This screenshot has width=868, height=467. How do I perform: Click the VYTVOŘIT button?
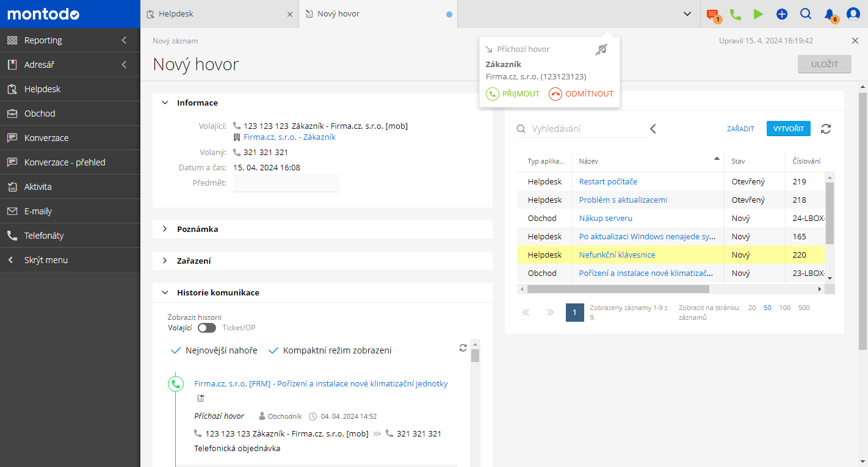point(788,129)
